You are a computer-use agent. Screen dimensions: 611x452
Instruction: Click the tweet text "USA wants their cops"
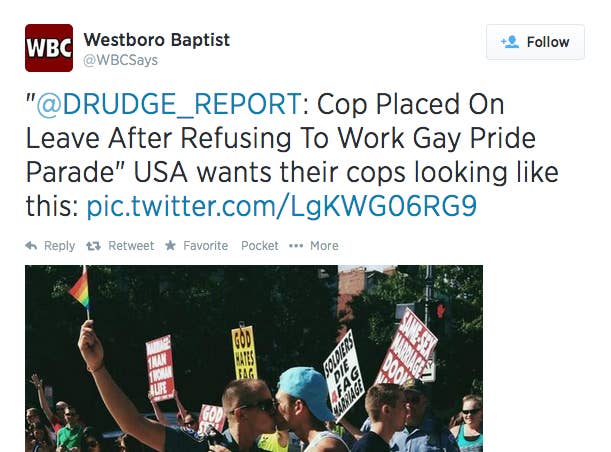[x=269, y=172]
